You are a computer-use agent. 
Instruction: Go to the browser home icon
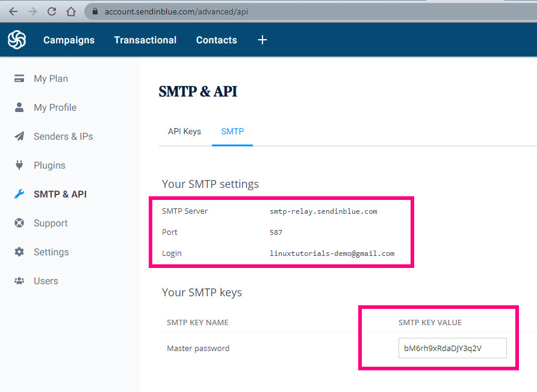pyautogui.click(x=71, y=11)
